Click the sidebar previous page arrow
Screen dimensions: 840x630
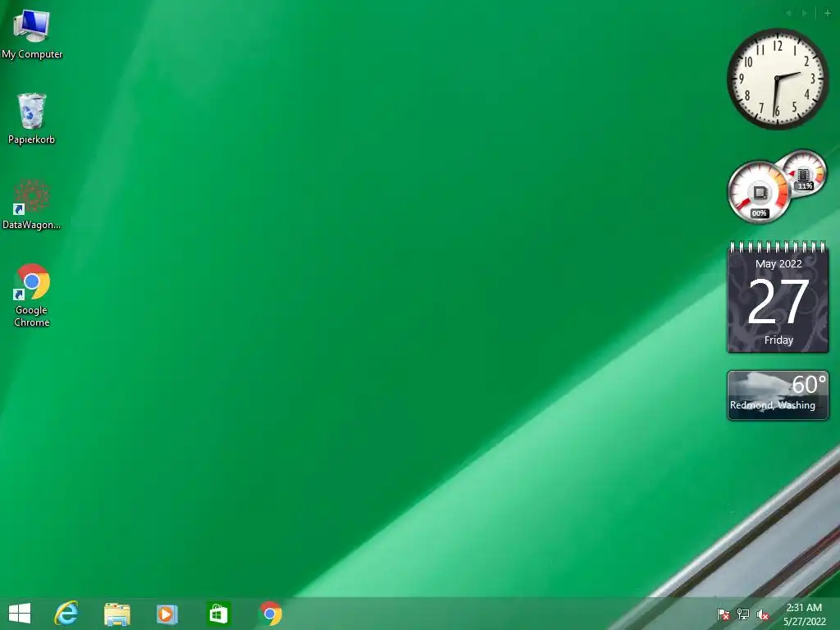coord(789,13)
